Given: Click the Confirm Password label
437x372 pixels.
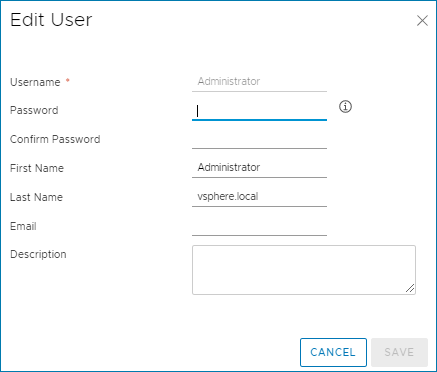Looking at the screenshot, I should (55, 139).
